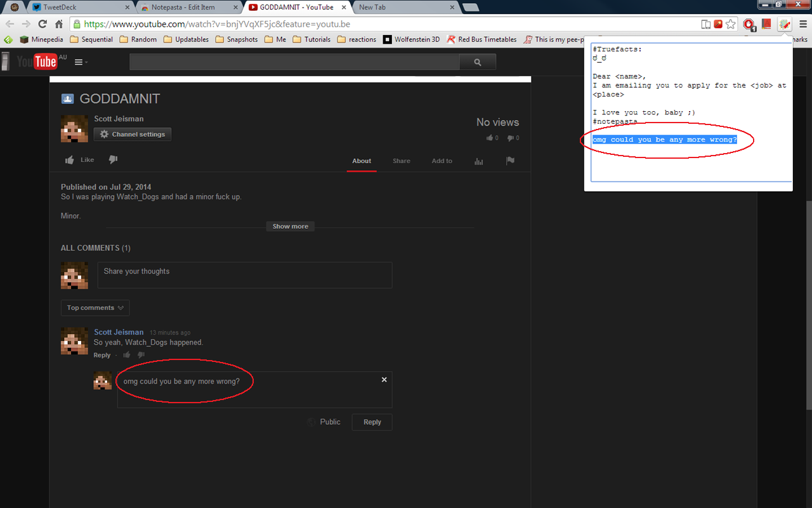812x508 pixels.
Task: Report the video using the flag icon
Action: 510,161
